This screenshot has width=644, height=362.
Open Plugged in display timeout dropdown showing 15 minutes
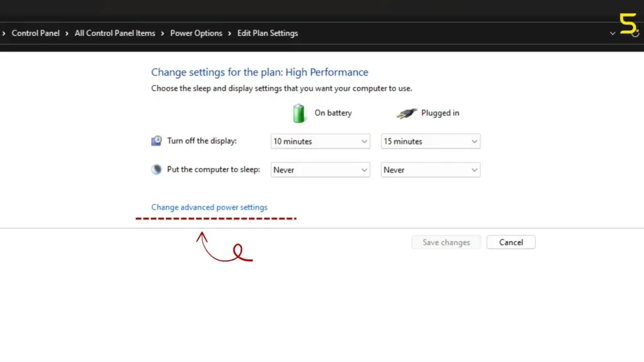pyautogui.click(x=431, y=142)
